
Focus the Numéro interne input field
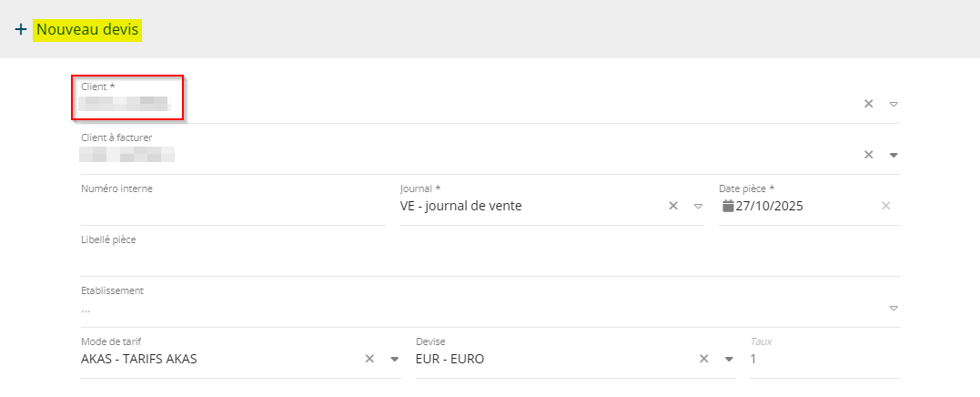tap(232, 208)
